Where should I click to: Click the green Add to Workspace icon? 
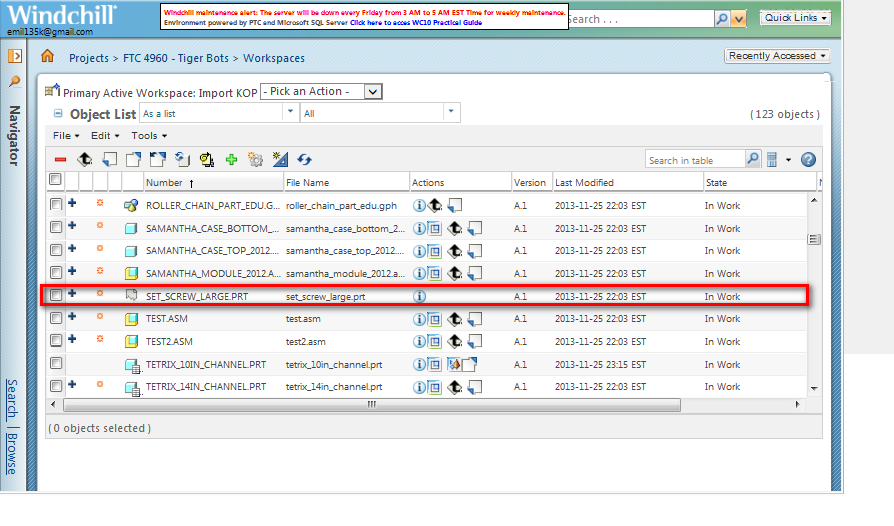point(231,160)
